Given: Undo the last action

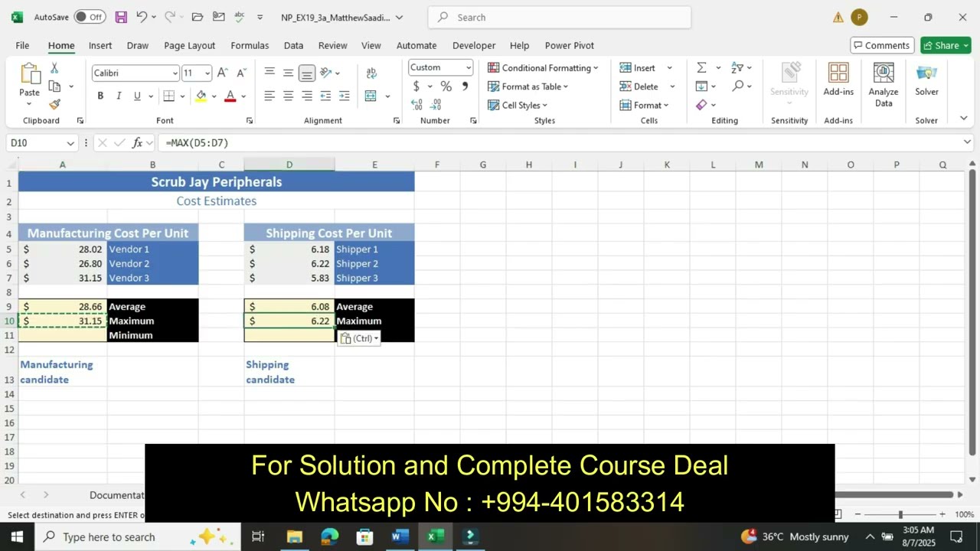Looking at the screenshot, I should coord(142,17).
